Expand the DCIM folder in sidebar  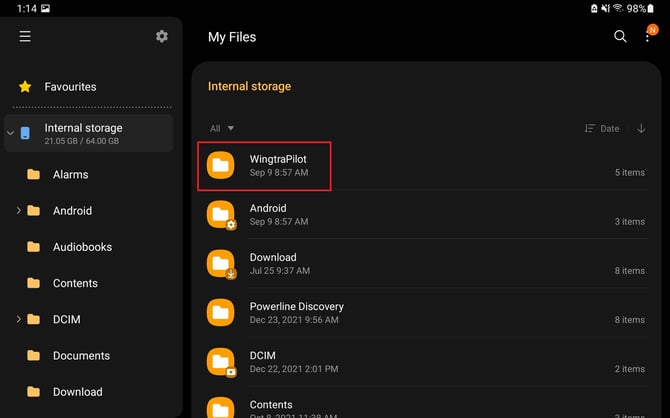18,319
